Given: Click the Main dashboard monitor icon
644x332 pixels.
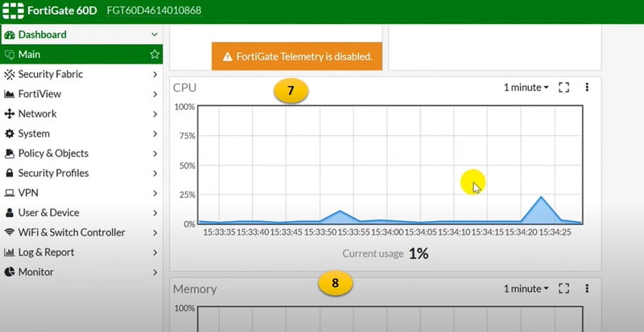Looking at the screenshot, I should (x=10, y=55).
